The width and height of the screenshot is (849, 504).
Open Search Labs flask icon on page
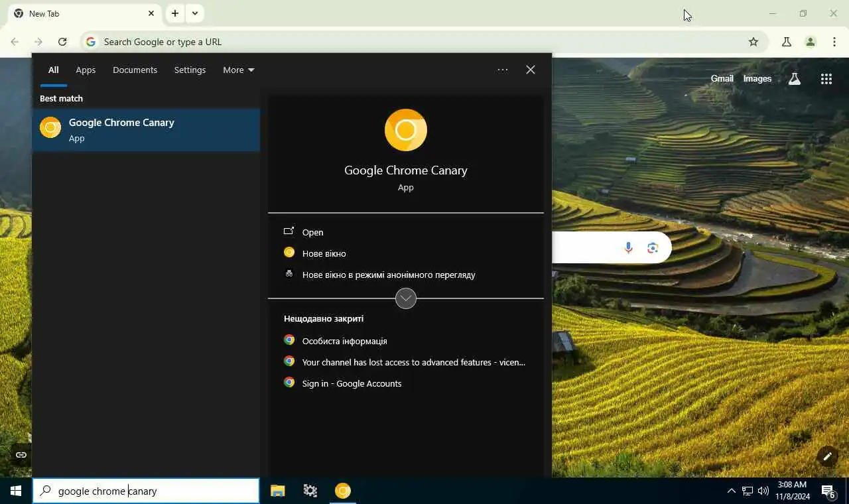point(794,79)
